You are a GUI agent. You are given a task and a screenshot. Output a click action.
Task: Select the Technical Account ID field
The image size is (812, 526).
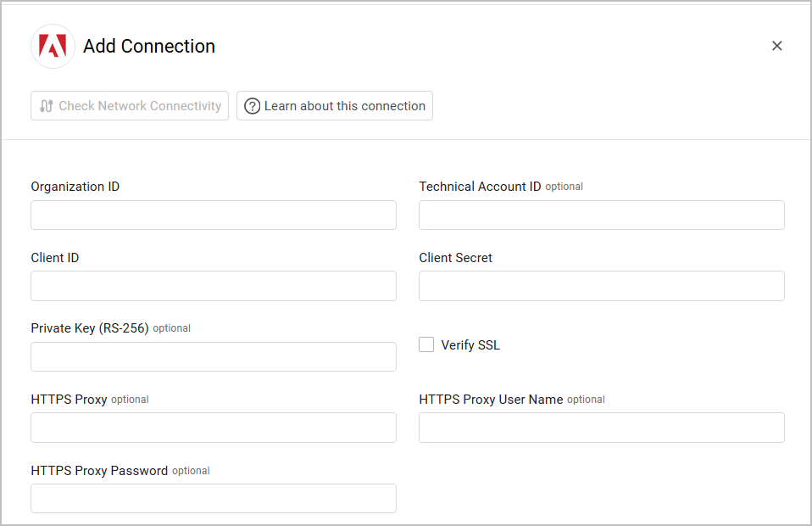click(601, 215)
